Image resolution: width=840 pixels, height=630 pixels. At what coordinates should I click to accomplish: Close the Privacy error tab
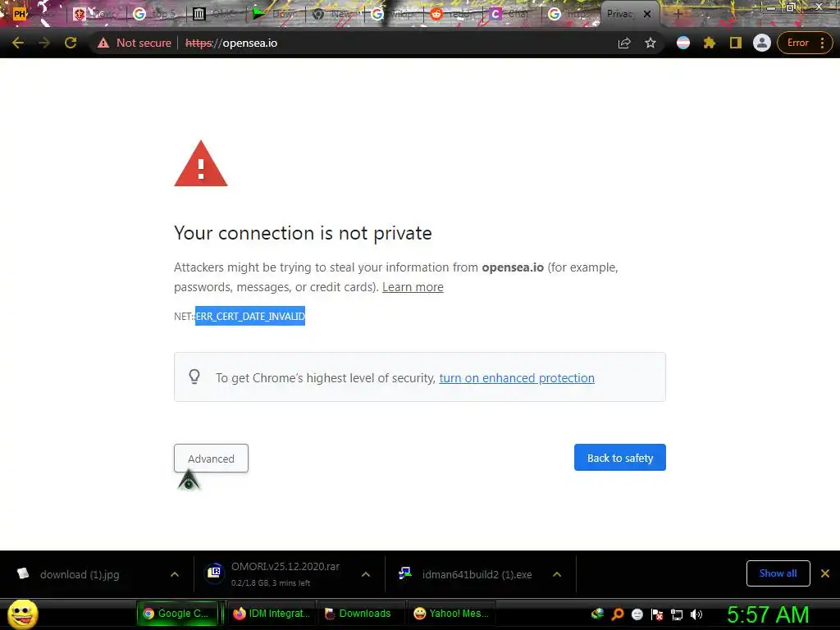647,14
